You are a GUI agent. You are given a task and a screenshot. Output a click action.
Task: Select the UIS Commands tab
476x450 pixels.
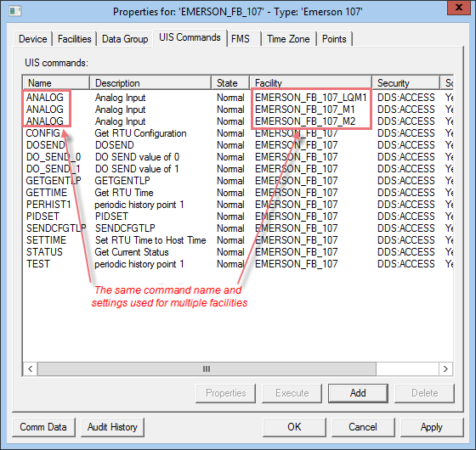[190, 37]
